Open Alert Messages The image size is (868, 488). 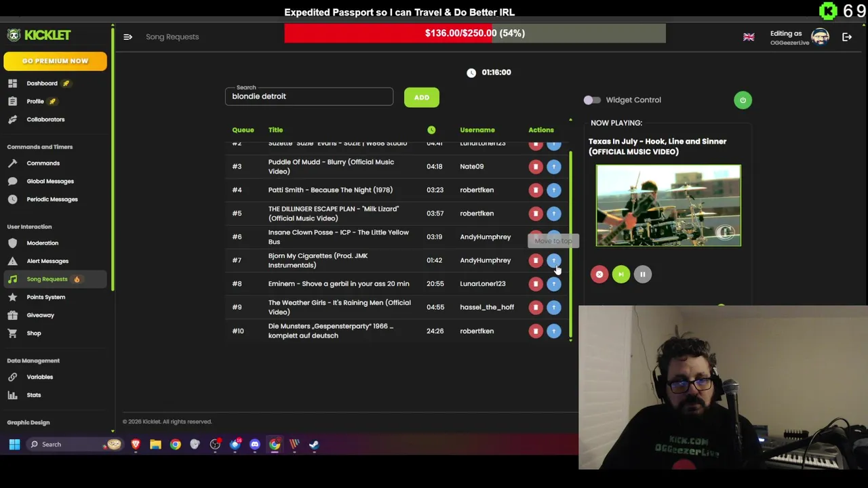click(x=47, y=261)
